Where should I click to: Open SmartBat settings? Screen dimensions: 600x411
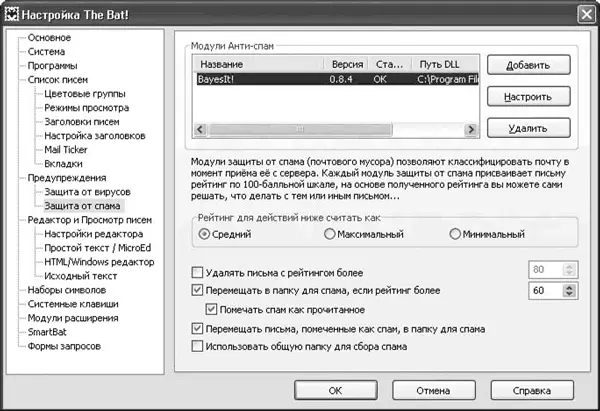tap(47, 332)
